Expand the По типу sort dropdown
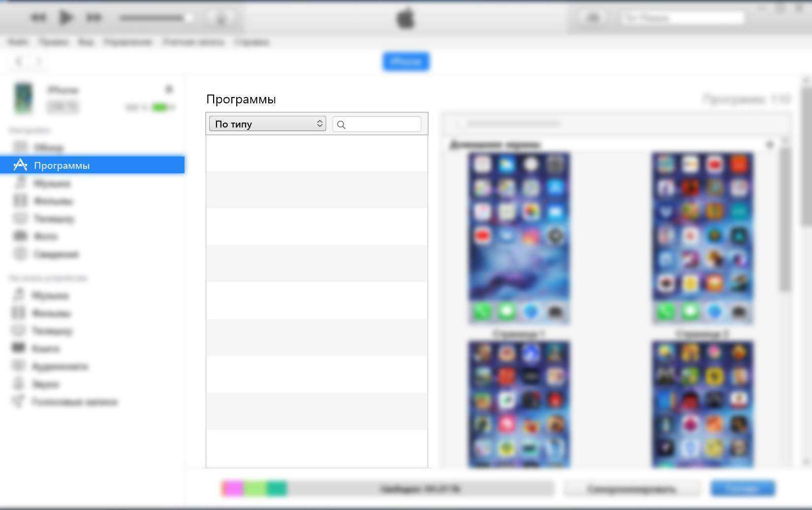The height and width of the screenshot is (510, 812). click(267, 124)
